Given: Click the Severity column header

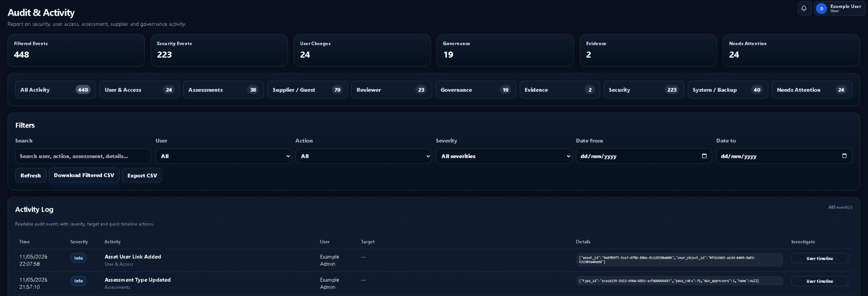Looking at the screenshot, I should pyautogui.click(x=79, y=242).
